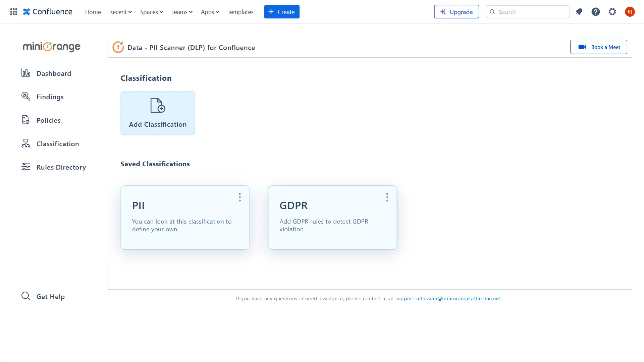
Task: Click the help question mark icon
Action: (x=596, y=12)
